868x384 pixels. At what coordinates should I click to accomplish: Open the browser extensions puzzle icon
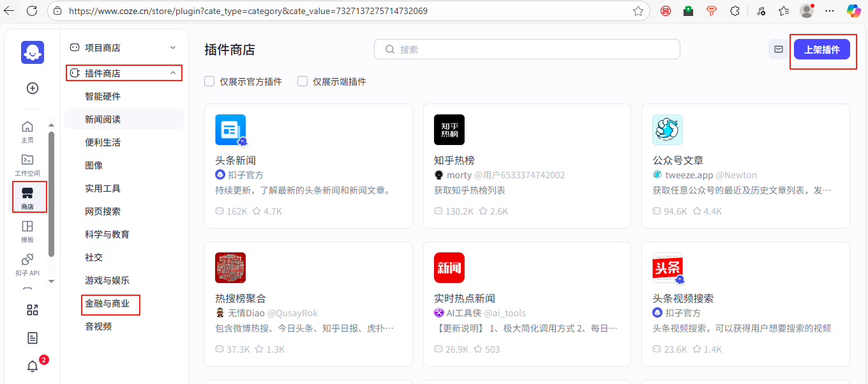735,11
